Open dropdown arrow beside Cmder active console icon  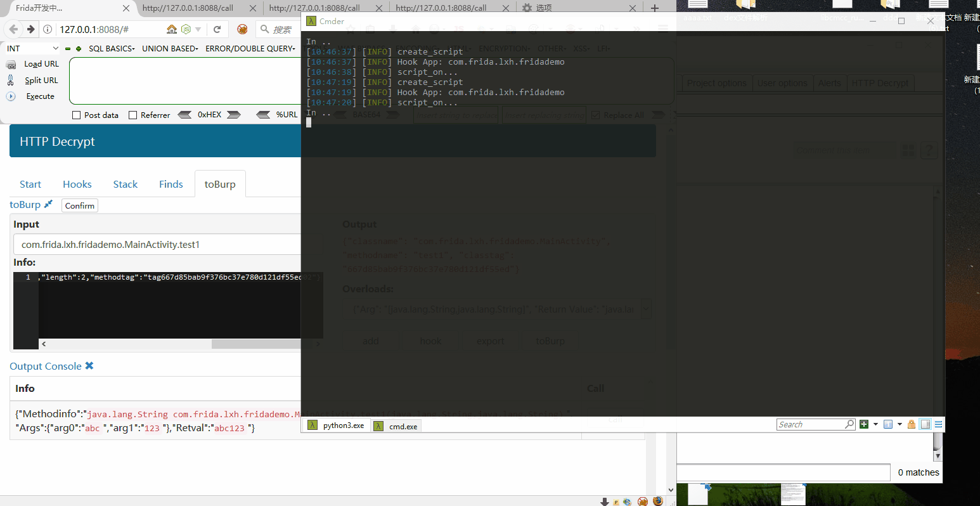coord(899,424)
